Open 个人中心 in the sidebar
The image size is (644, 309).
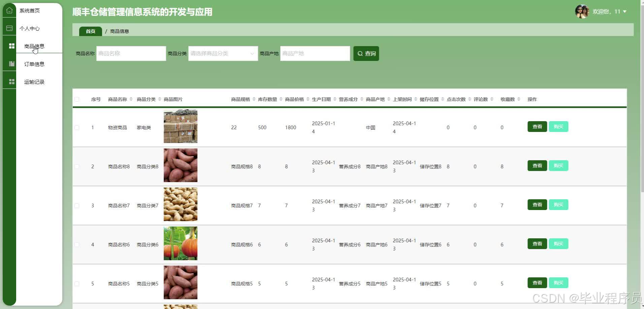point(30,28)
